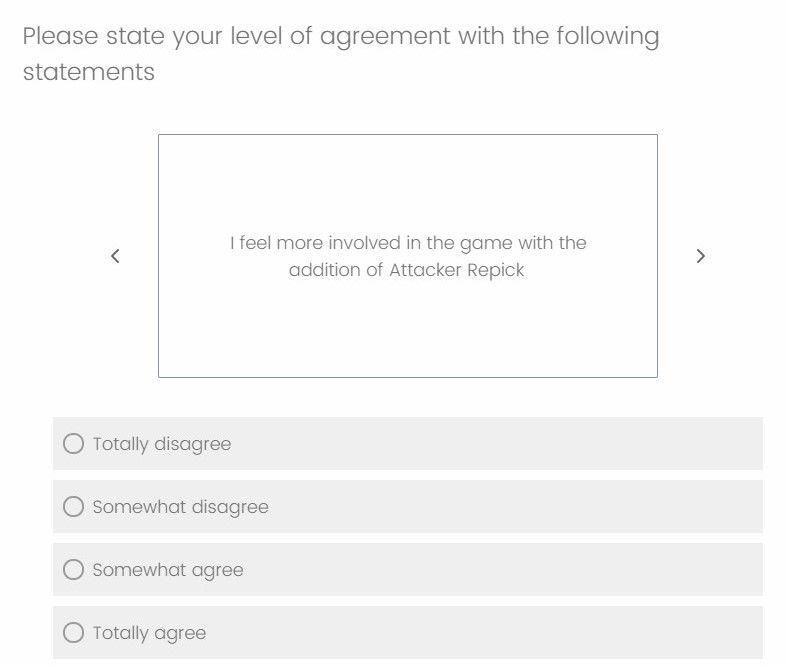The width and height of the screenshot is (787, 666).
Task: Go to the previous statement using left chevron
Action: pyautogui.click(x=115, y=256)
